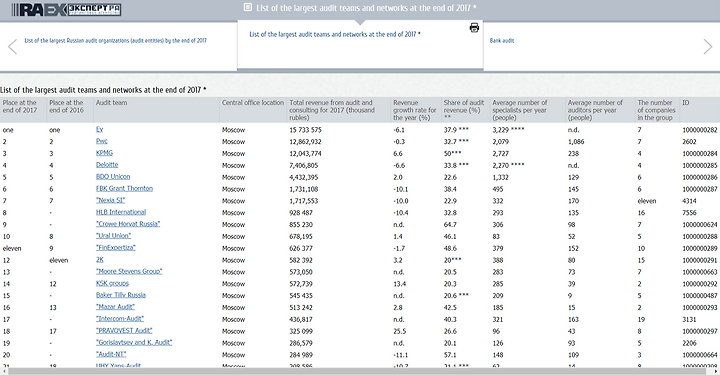Image resolution: width=720 pixels, height=375 pixels.
Task: Select the ID value 7556
Action: coord(689,213)
